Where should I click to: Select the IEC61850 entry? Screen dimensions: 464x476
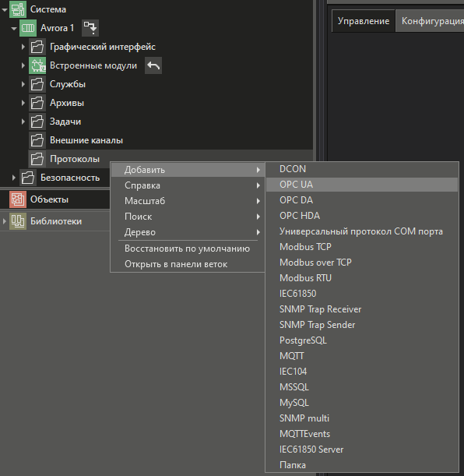tap(362, 294)
